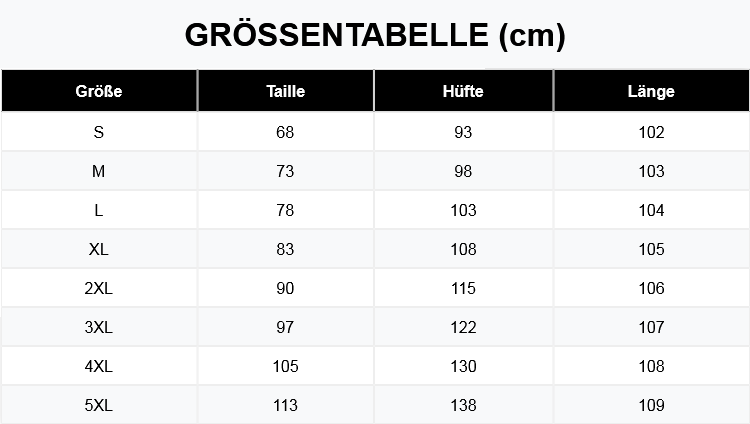Click the GRÖSSENTABELLE (cm) title

[x=375, y=35]
